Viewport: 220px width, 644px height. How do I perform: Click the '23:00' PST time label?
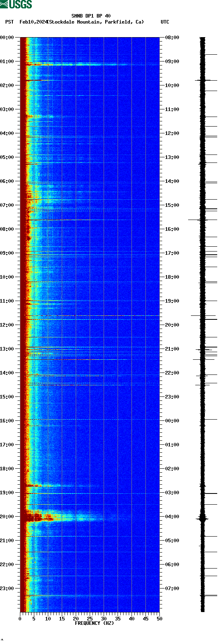[x=7, y=589]
